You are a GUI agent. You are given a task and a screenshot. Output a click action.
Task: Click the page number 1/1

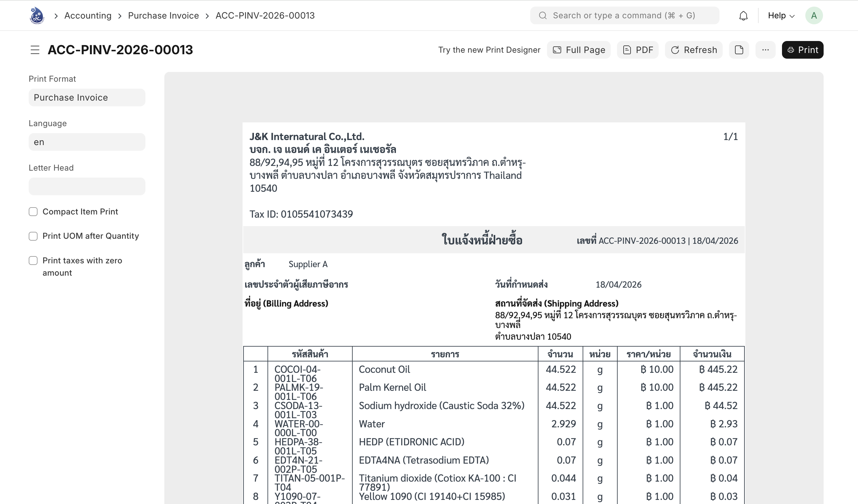coord(730,137)
